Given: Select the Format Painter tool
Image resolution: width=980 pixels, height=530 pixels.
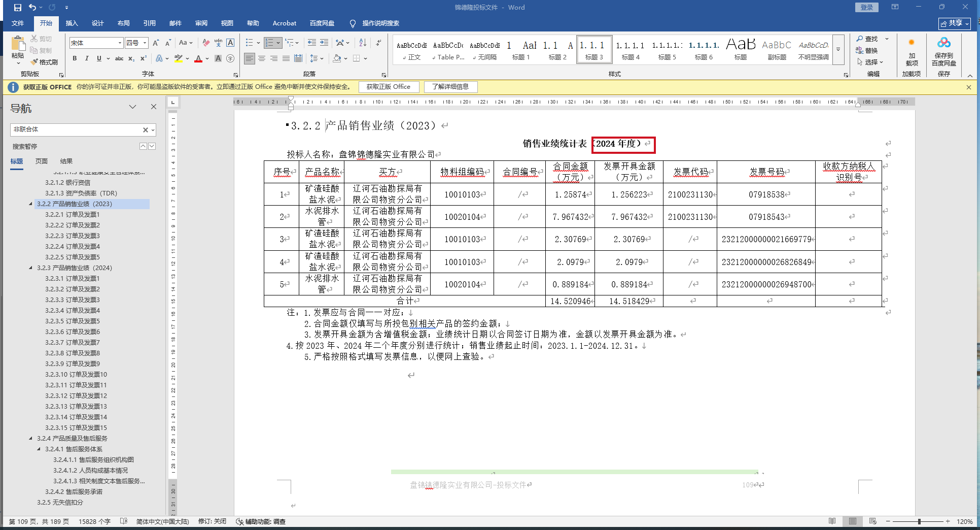Looking at the screenshot, I should coord(44,62).
